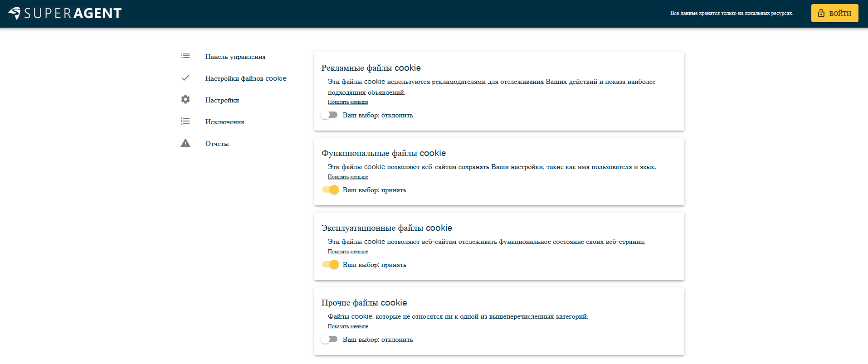Enable Прочие файлы cookie toggle
Viewport: 868px width, 364px height.
click(329, 340)
